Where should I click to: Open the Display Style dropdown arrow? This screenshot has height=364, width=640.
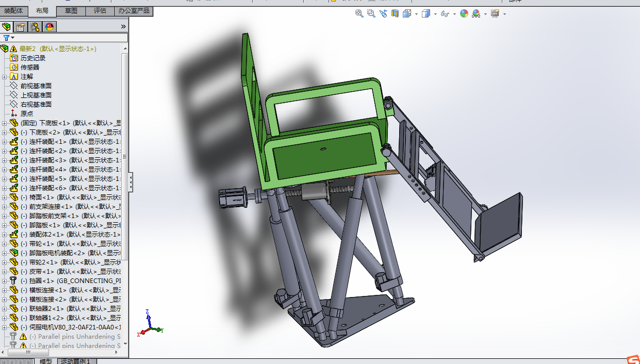(x=435, y=14)
